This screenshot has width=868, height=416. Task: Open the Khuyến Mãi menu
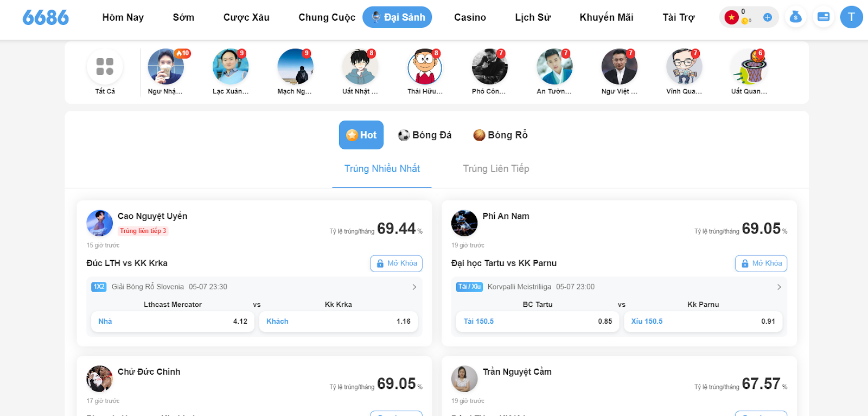(606, 17)
